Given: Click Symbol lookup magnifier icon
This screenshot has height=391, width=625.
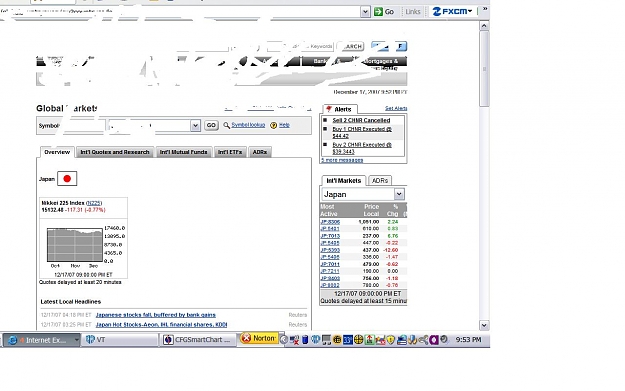Looking at the screenshot, I should (x=226, y=125).
